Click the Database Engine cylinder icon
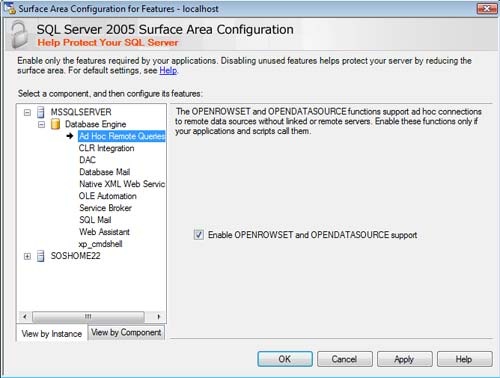Image resolution: width=500 pixels, height=378 pixels. (x=55, y=124)
